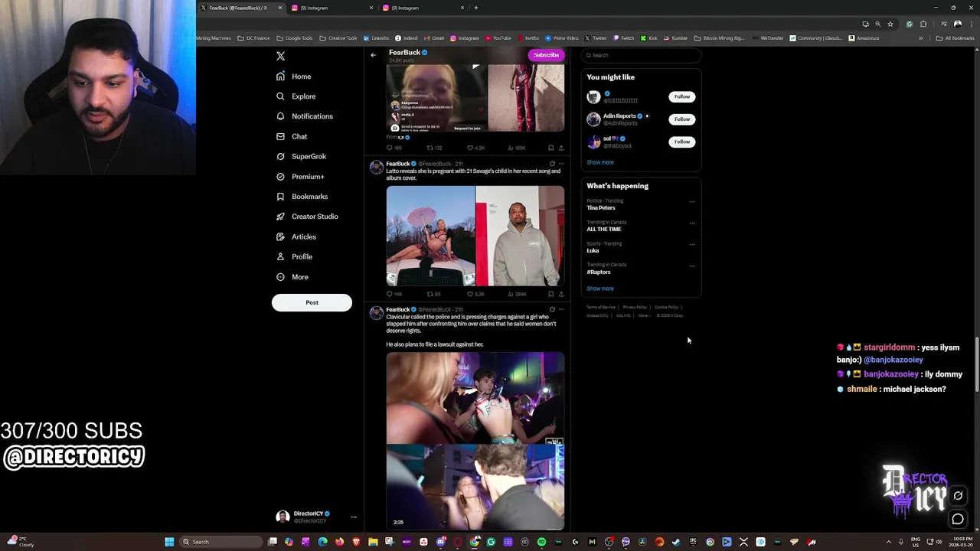Open Grok icon on the Clavicular post
Screen dimensions: 980x551
click(x=552, y=309)
